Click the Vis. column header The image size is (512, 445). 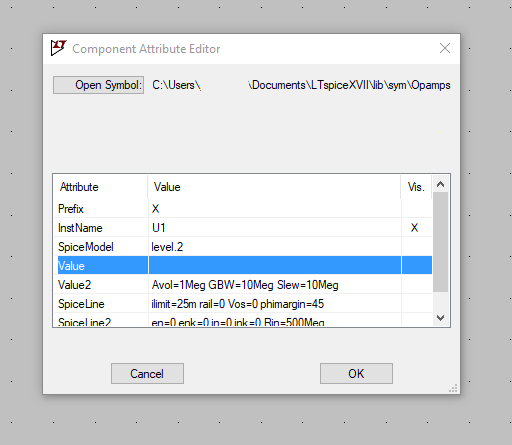click(416, 187)
